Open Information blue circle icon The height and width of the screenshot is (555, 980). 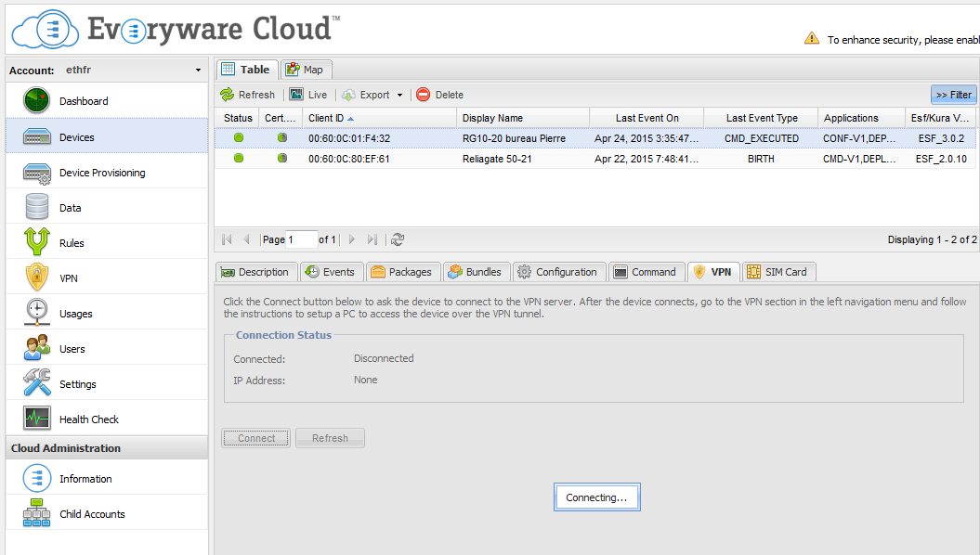pyautogui.click(x=37, y=478)
